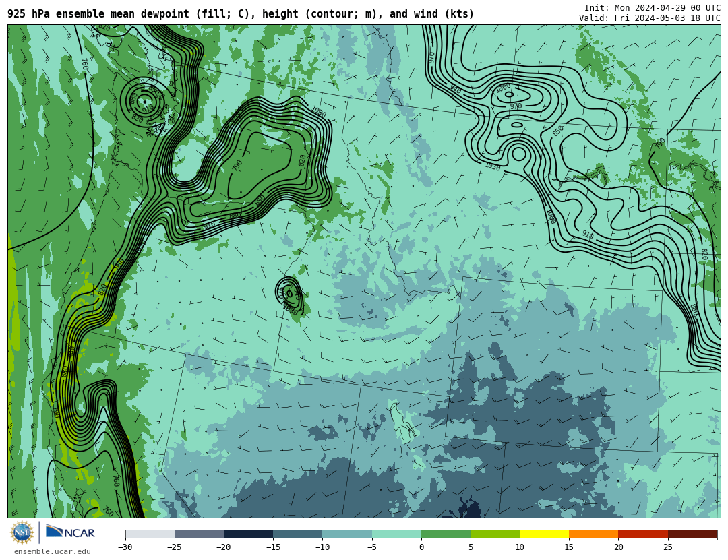The width and height of the screenshot is (728, 560).
Task: Select the -25 to -20 slate swatch
Action: (199, 534)
